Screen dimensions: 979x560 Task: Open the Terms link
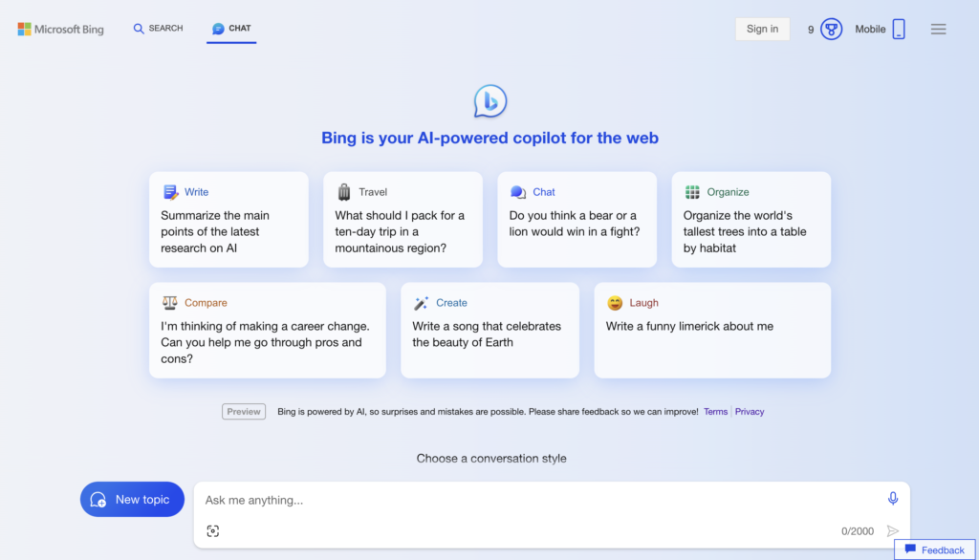click(x=715, y=411)
